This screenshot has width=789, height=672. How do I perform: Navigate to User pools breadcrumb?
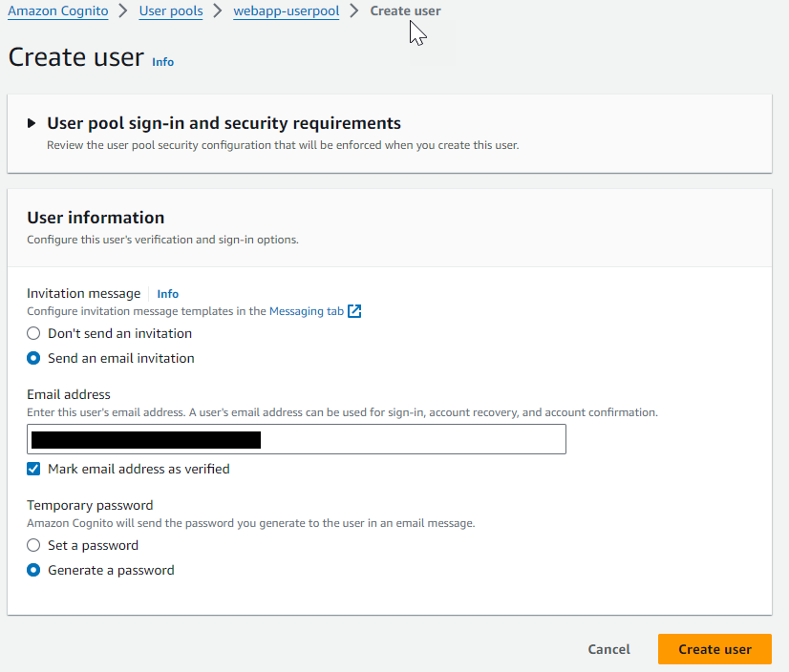tap(171, 11)
